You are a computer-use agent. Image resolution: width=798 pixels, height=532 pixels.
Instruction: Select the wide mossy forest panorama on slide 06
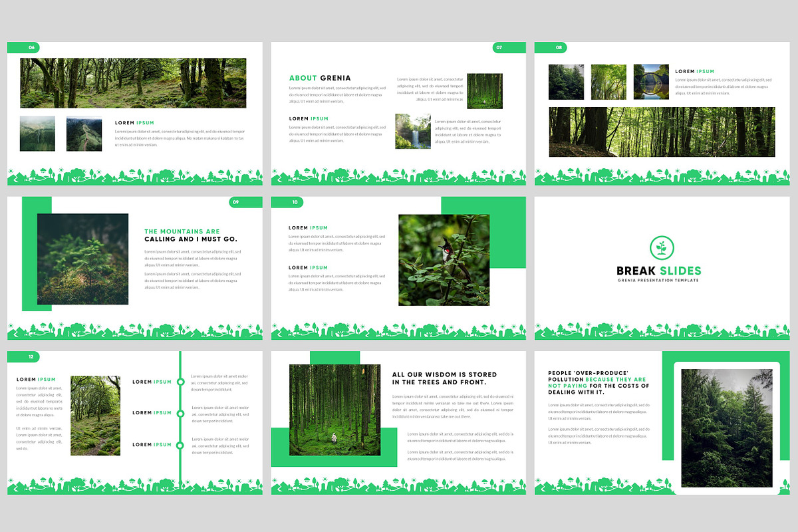click(133, 83)
